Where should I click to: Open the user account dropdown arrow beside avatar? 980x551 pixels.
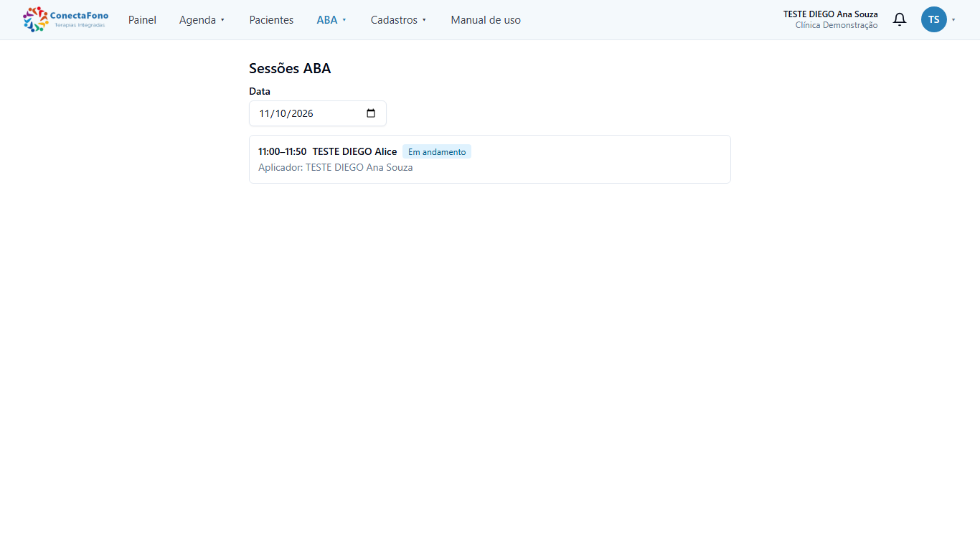(x=953, y=20)
